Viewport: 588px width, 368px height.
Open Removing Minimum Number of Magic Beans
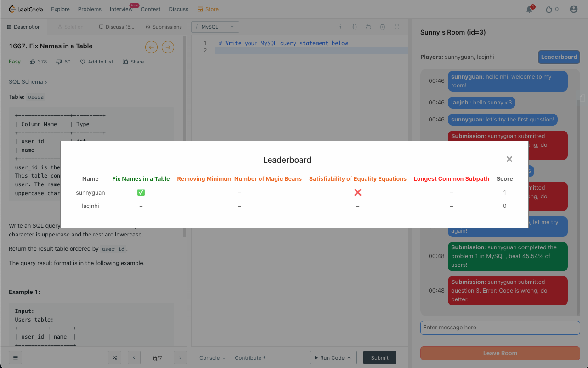click(239, 179)
